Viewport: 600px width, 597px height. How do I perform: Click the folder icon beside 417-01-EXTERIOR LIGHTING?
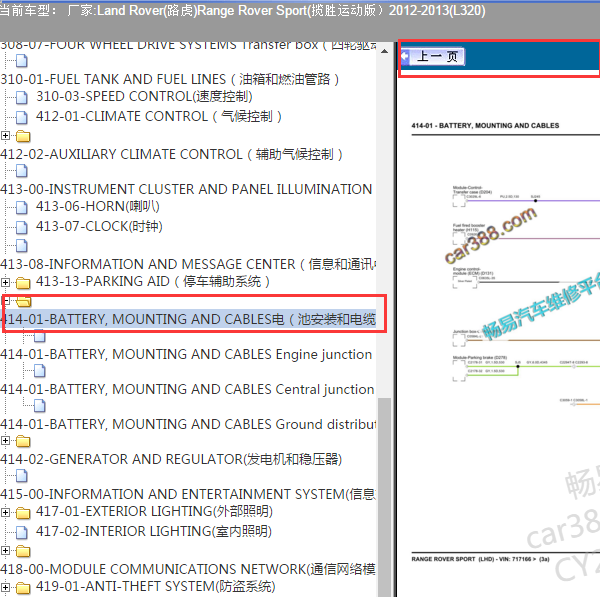coord(23,513)
